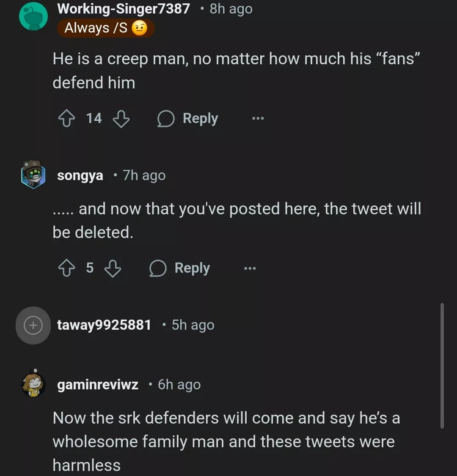Open taway9925881 username link
This screenshot has height=476, width=457.
104,325
